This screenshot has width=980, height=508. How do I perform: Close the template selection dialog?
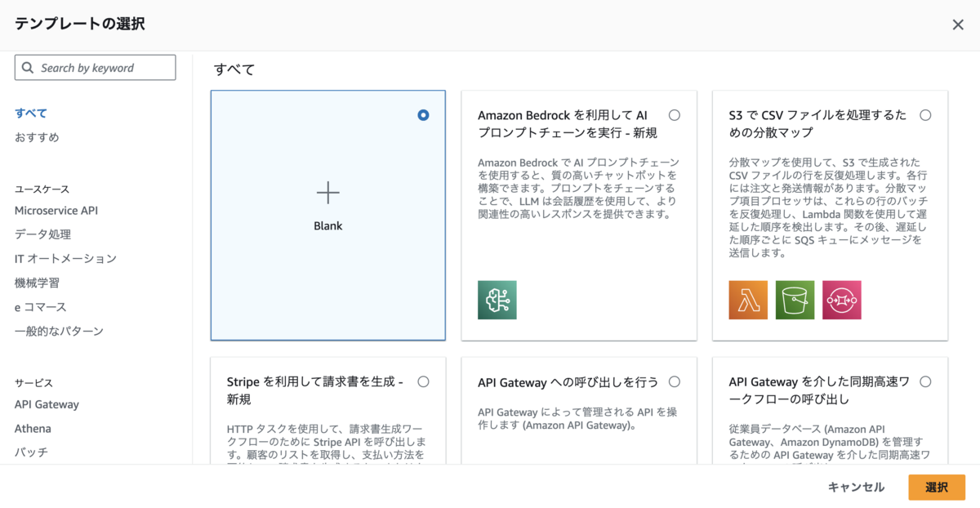(x=958, y=25)
